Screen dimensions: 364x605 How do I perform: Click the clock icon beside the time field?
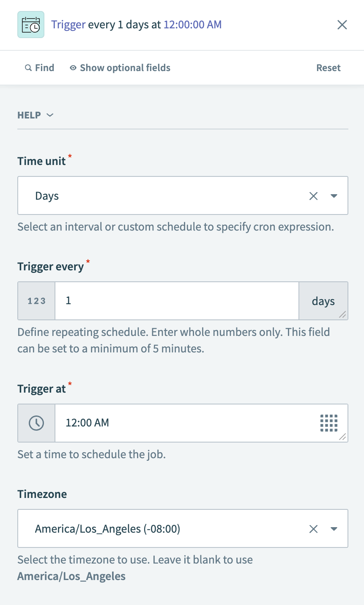(x=36, y=423)
